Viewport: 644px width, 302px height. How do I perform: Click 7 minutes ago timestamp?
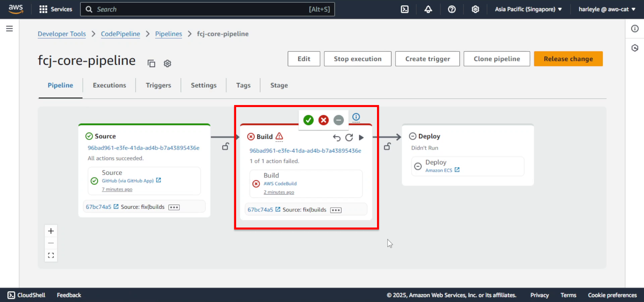pyautogui.click(x=117, y=189)
